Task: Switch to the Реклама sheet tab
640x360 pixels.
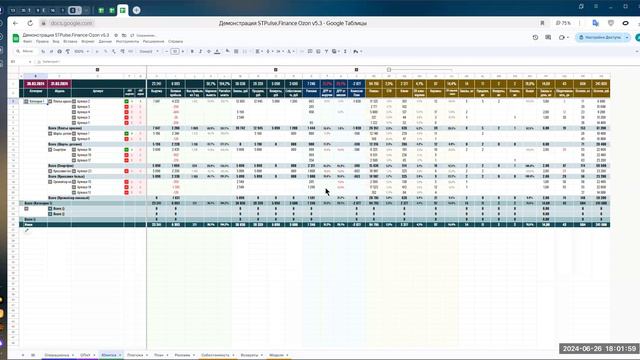Action: (182, 355)
